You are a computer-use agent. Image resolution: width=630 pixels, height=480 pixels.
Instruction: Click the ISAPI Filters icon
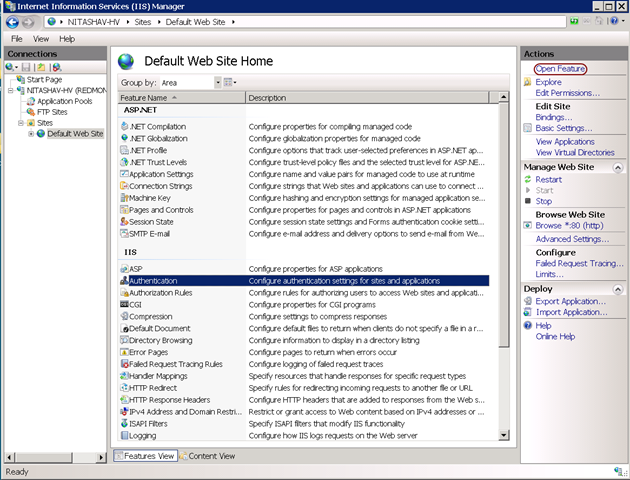click(125, 423)
